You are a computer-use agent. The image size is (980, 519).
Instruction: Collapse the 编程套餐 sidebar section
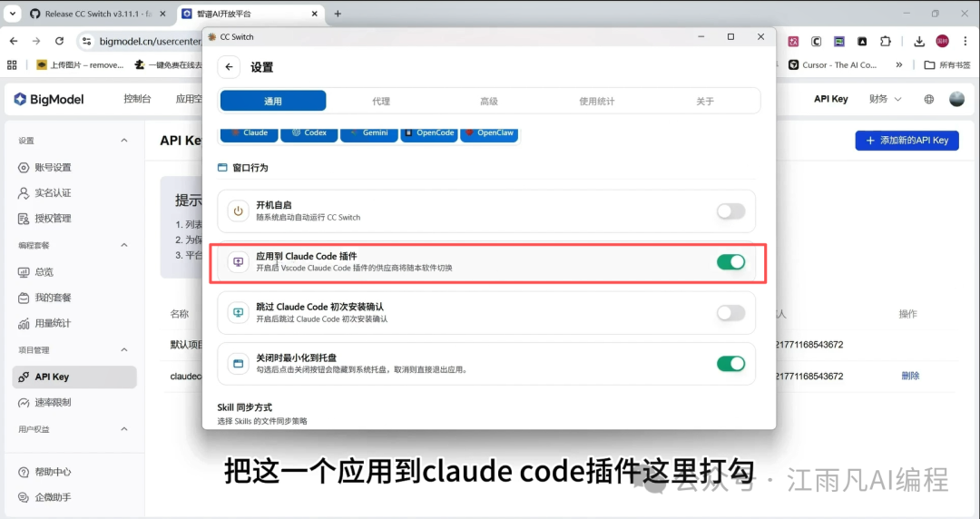123,245
